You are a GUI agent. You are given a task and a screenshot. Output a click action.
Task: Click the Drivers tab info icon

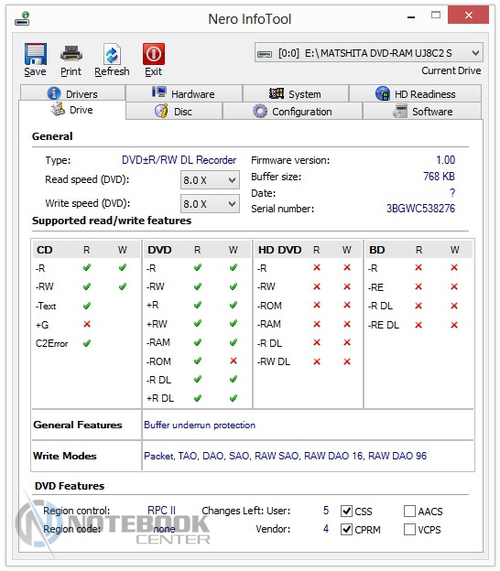[x=54, y=94]
